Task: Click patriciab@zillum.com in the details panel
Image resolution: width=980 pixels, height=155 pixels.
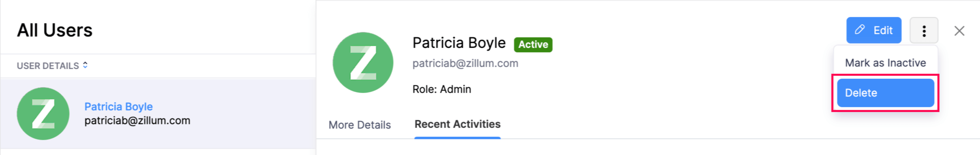Action: 465,63
